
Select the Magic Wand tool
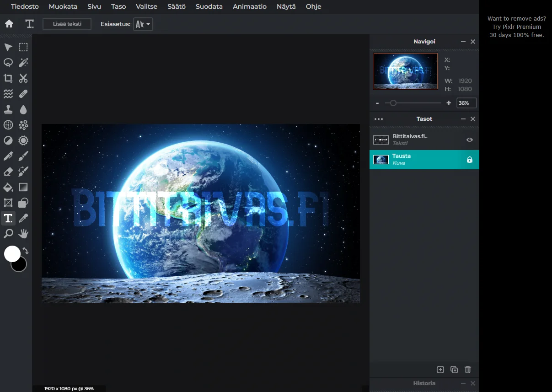pyautogui.click(x=23, y=63)
